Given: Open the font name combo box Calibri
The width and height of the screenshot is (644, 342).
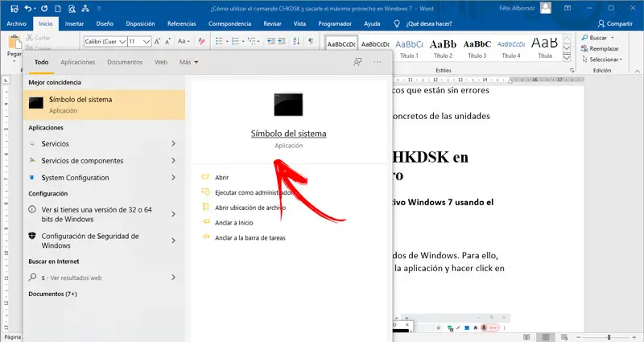Looking at the screenshot, I should coord(105,42).
